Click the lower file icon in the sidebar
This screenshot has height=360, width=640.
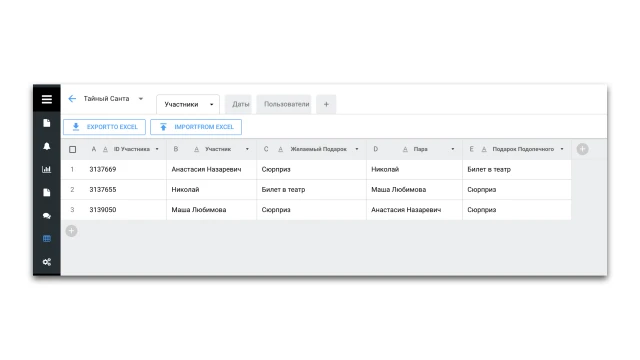[x=47, y=192]
